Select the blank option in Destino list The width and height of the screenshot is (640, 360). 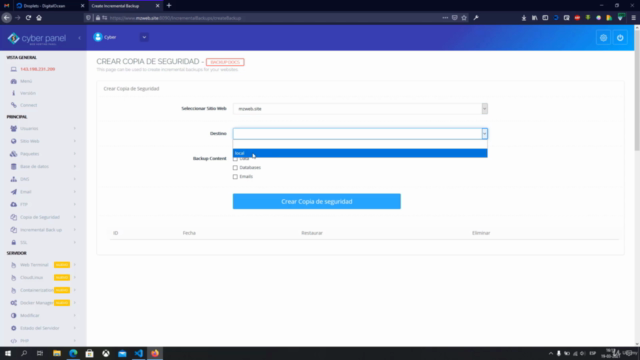pyautogui.click(x=360, y=144)
